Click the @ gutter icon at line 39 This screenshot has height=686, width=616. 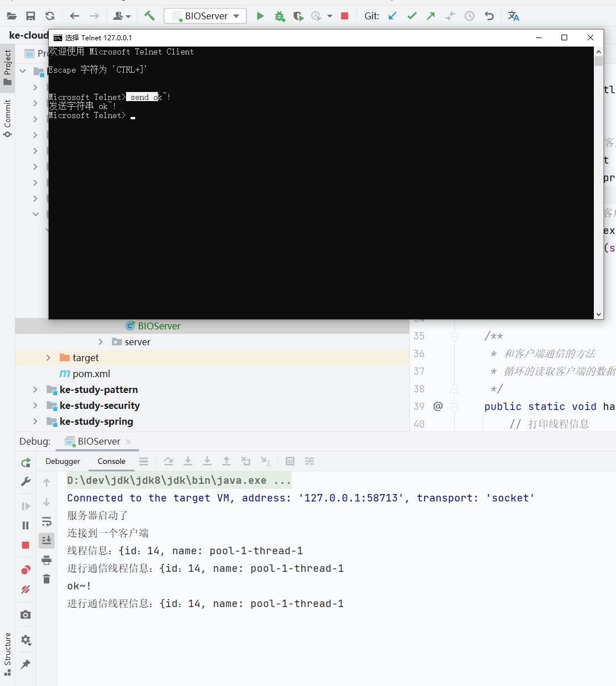coord(438,406)
